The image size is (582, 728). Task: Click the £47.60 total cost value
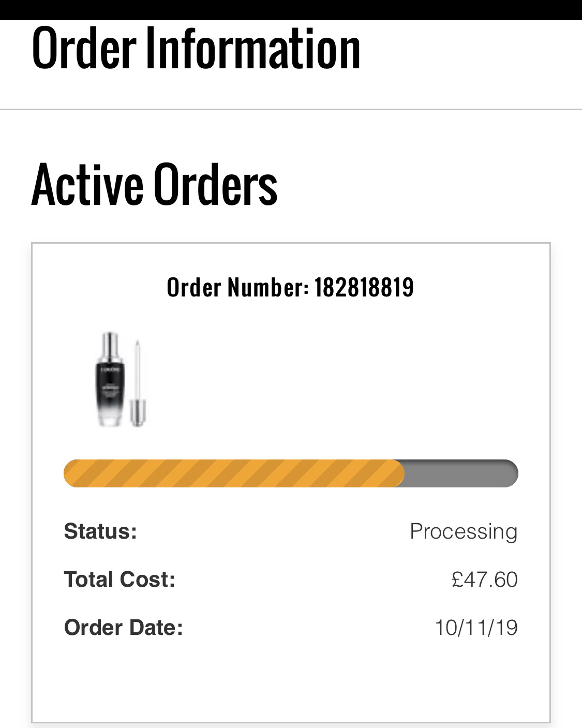pos(484,580)
